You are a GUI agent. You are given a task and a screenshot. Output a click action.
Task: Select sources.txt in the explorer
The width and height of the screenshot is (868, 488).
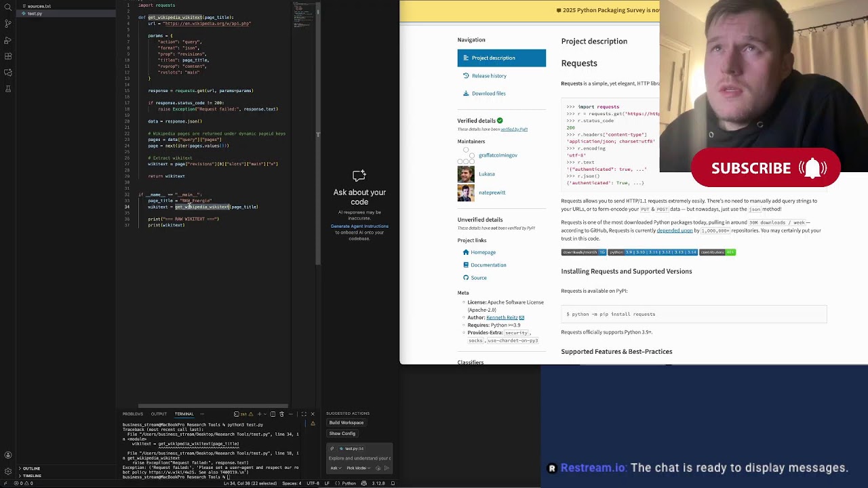[x=39, y=6]
